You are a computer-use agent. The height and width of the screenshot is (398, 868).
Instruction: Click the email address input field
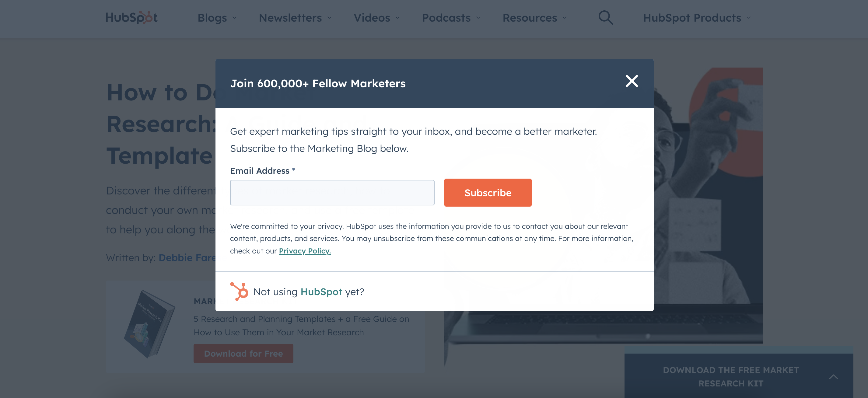[332, 193]
